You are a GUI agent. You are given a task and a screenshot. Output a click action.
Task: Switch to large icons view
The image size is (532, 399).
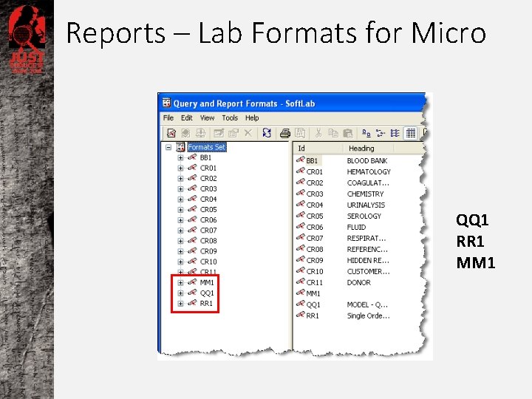pyautogui.click(x=366, y=133)
